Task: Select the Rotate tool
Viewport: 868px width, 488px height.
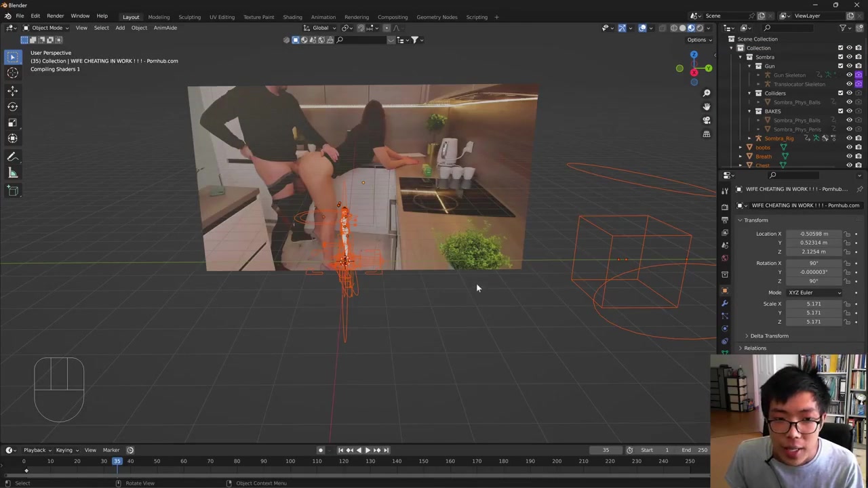Action: pyautogui.click(x=12, y=106)
